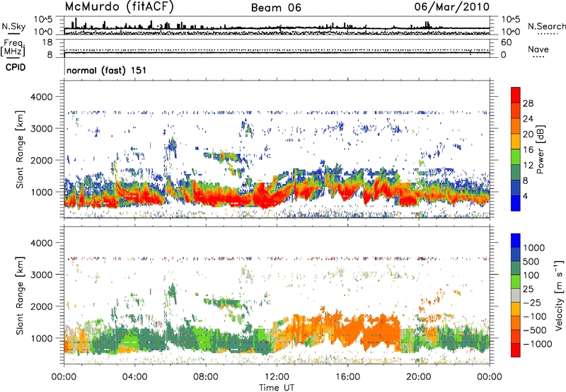This screenshot has height=392, width=566.
Task: Click the '4000' tick on the power panel
Action: (42, 97)
